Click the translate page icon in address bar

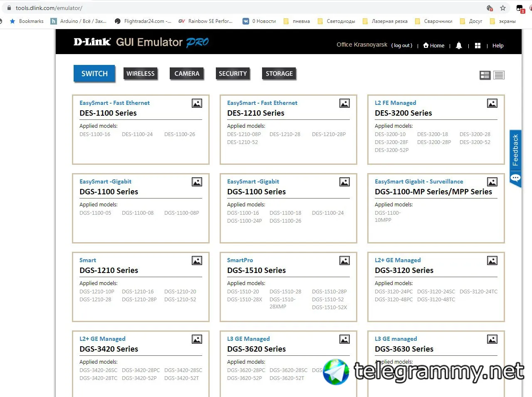[490, 8]
